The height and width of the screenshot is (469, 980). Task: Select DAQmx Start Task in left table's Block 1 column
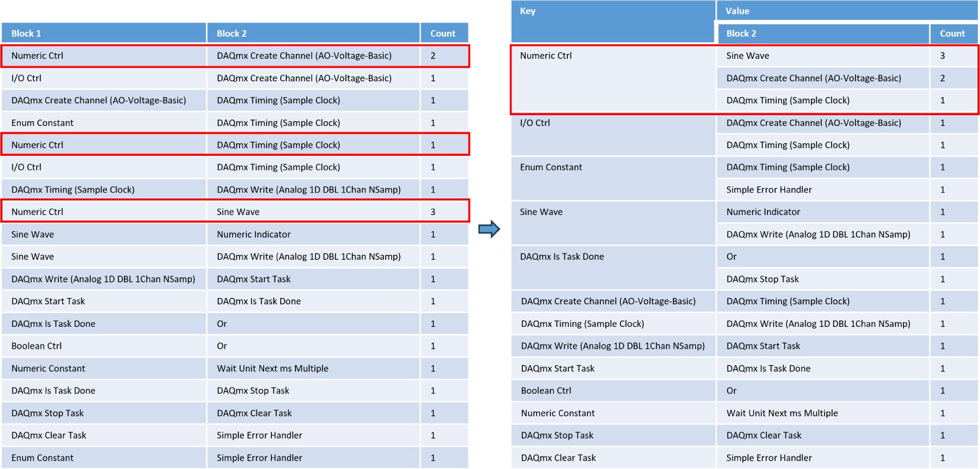pyautogui.click(x=48, y=301)
